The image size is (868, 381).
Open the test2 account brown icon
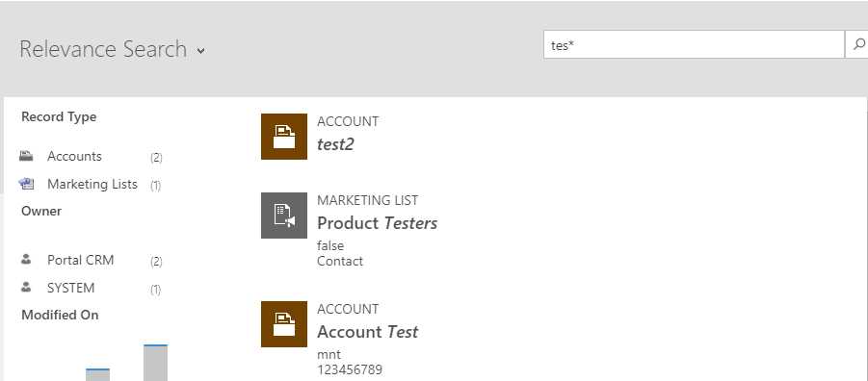[x=284, y=137]
